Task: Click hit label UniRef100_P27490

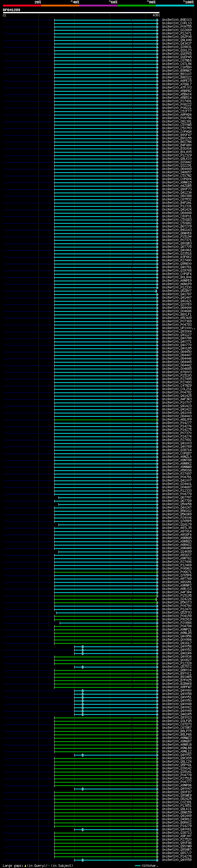Action: [177, 260]
